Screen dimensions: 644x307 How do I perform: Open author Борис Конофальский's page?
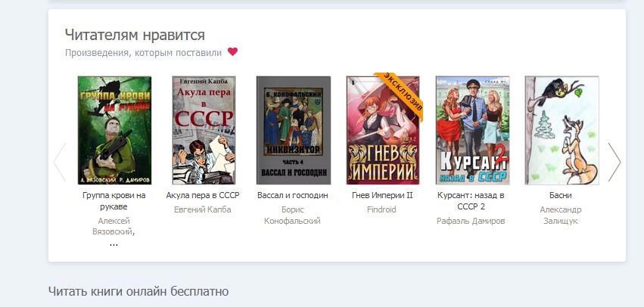click(292, 216)
